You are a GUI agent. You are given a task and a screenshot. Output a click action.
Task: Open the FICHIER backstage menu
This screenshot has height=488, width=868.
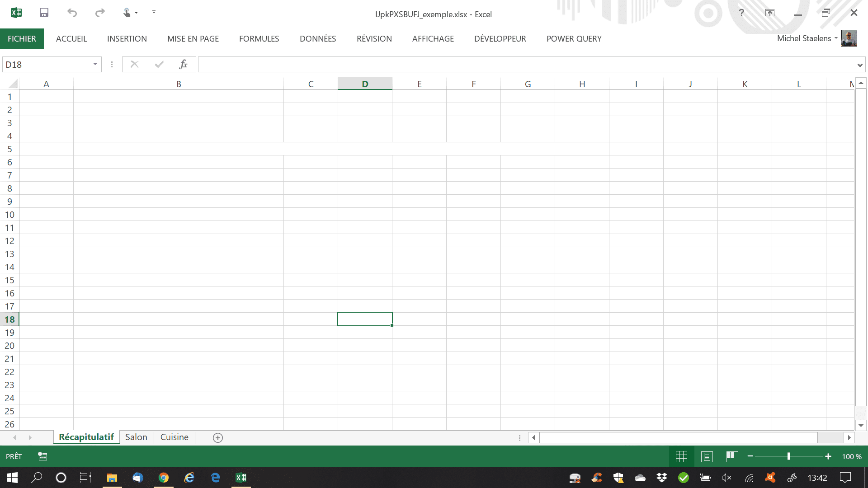click(x=22, y=39)
